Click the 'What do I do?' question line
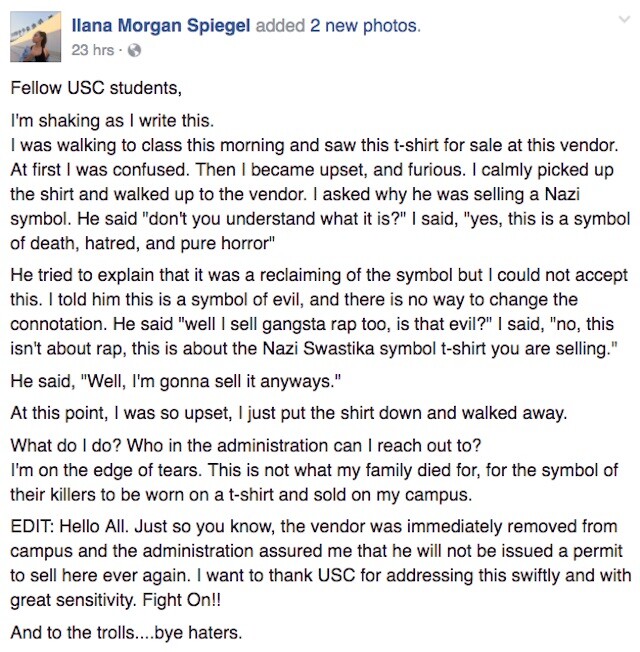This screenshot has height=652, width=640. pyautogui.click(x=246, y=446)
